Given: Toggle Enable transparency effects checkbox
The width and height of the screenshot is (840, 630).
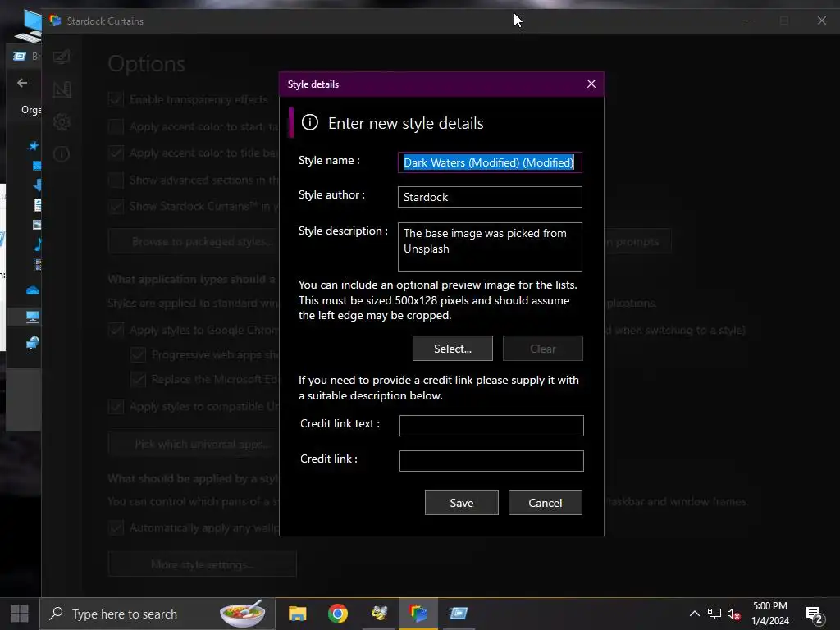Looking at the screenshot, I should [116, 99].
